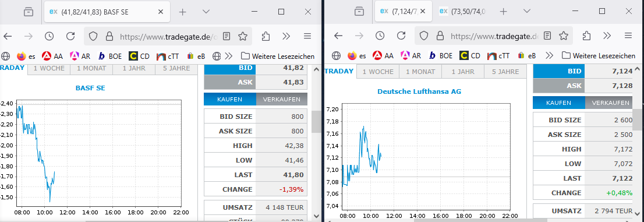
Task: Open extensions puzzle icon in left browser
Action: (266, 36)
